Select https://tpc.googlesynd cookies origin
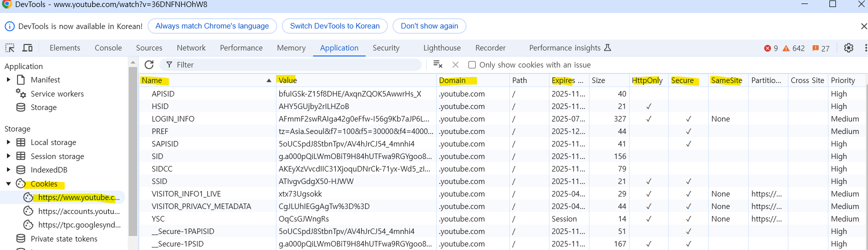 79,225
